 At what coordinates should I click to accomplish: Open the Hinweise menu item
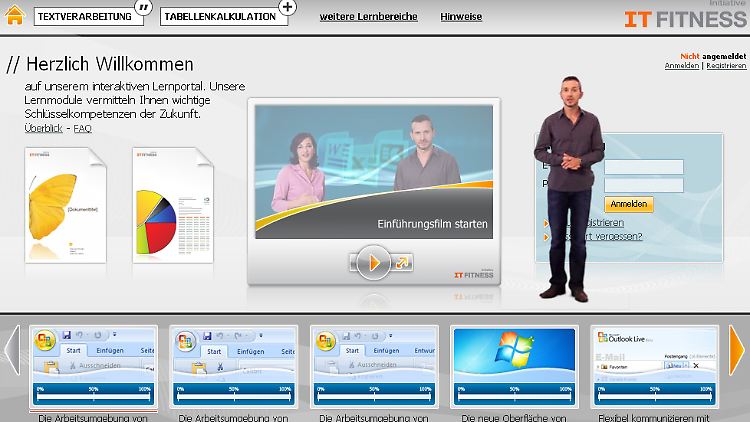461,17
